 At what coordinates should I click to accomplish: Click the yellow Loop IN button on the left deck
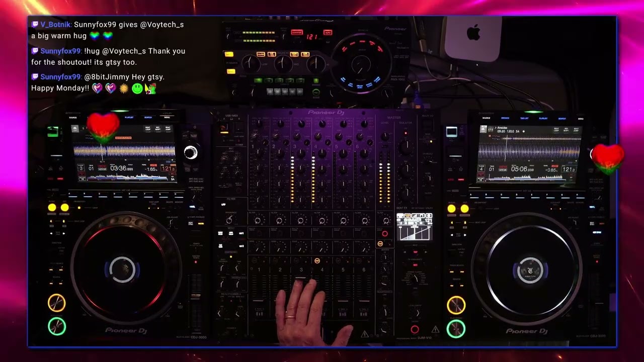tap(52, 208)
